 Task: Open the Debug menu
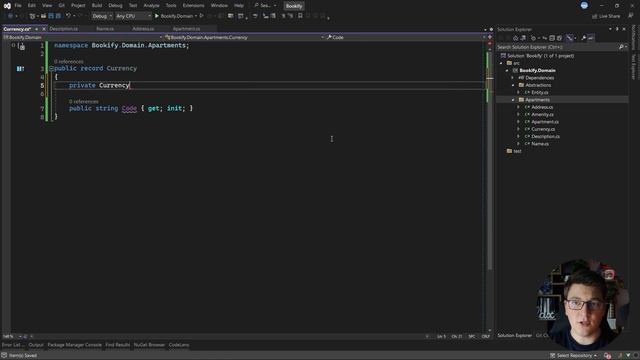(116, 6)
